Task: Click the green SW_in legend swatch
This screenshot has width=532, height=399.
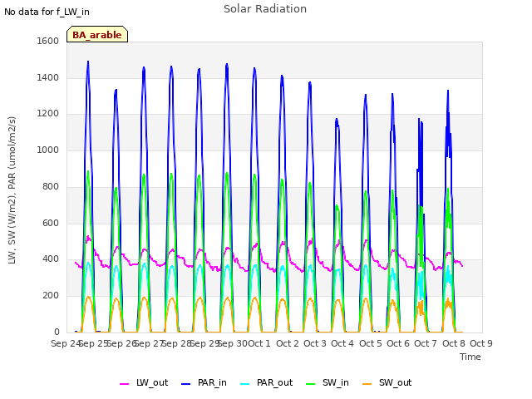Action: click(x=310, y=384)
